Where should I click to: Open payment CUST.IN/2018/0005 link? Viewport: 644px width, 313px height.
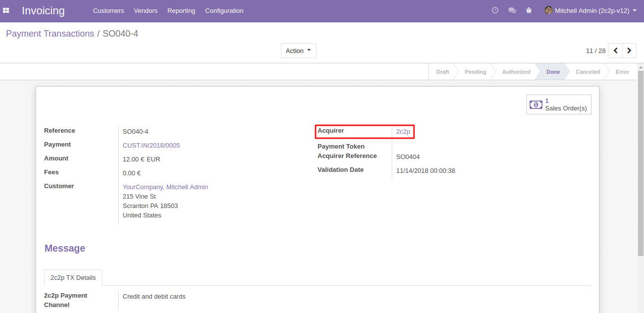click(151, 145)
